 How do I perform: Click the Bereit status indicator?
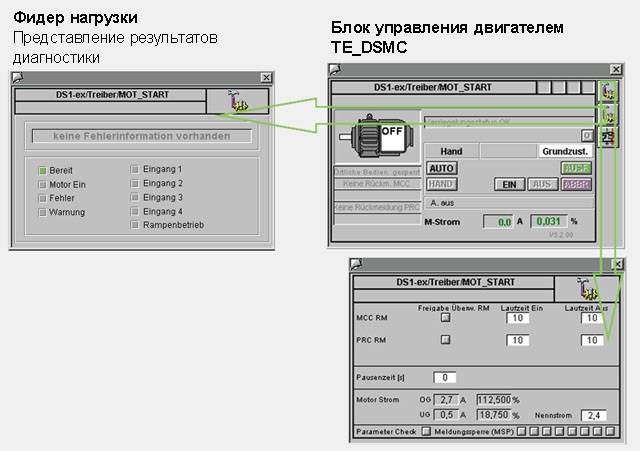(43, 171)
